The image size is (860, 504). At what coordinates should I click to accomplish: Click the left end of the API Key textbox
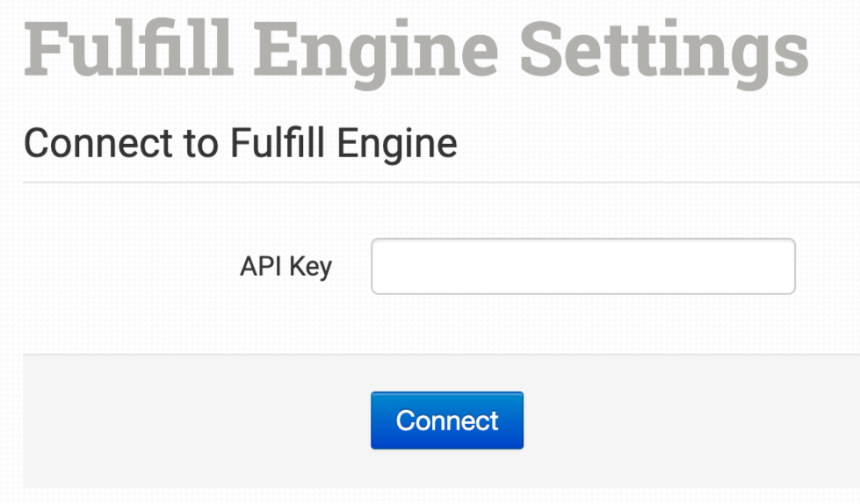pos(387,266)
